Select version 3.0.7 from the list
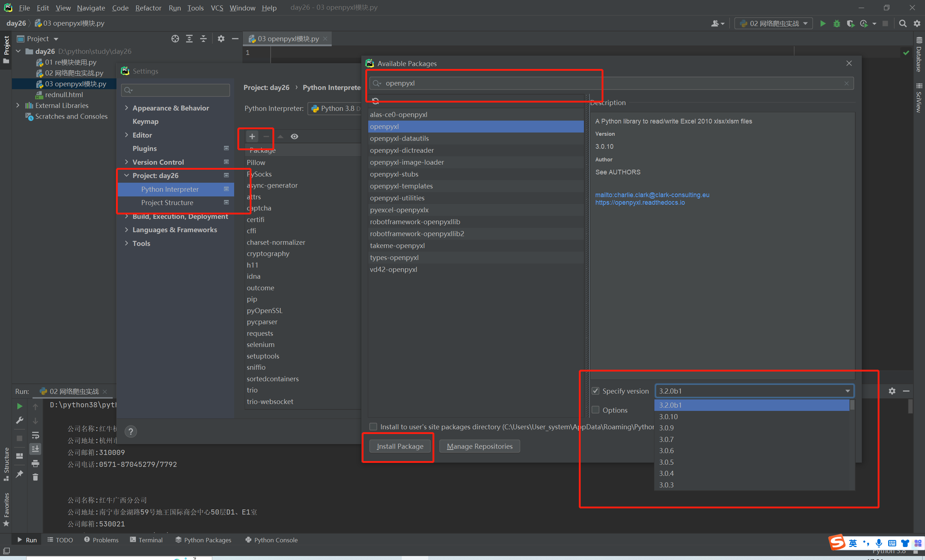The image size is (925, 560). tap(666, 439)
